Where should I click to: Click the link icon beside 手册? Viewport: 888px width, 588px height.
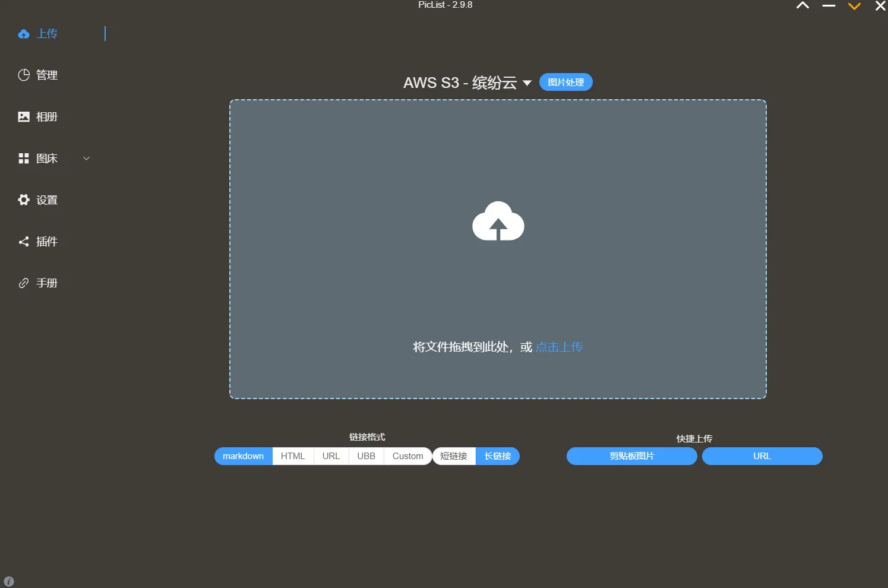pos(24,283)
